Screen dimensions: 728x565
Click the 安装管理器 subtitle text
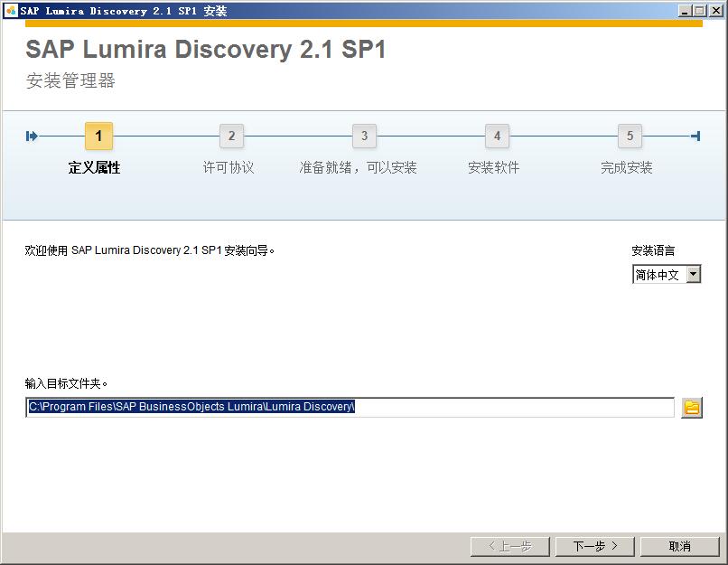point(70,80)
